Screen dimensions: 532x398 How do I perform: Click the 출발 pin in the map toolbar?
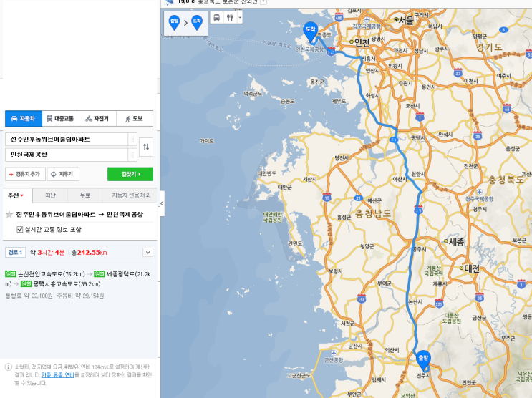pos(174,22)
